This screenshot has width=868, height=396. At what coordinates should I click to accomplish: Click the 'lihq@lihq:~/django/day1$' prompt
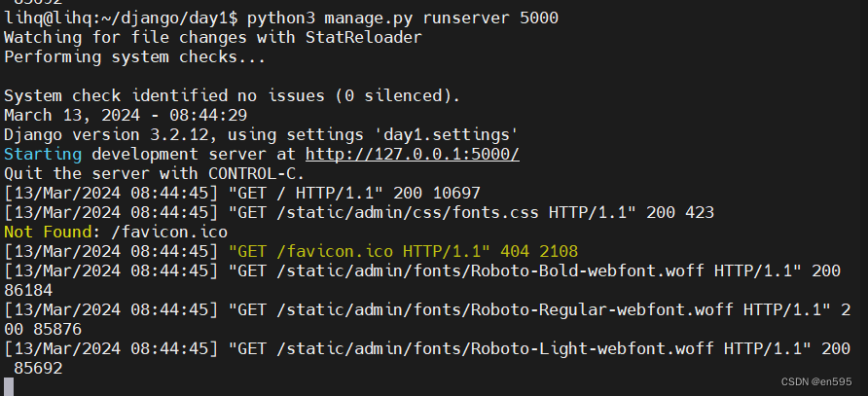click(122, 18)
